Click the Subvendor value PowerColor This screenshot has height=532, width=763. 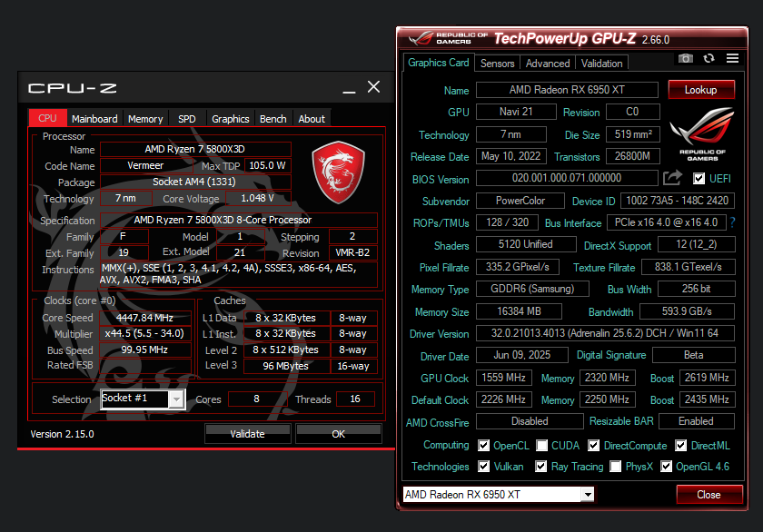pyautogui.click(x=520, y=201)
